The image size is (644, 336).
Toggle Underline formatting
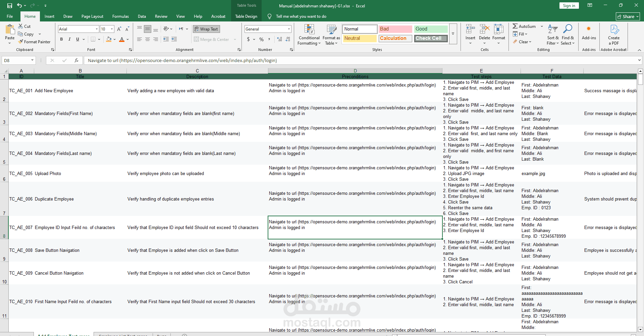pos(77,39)
